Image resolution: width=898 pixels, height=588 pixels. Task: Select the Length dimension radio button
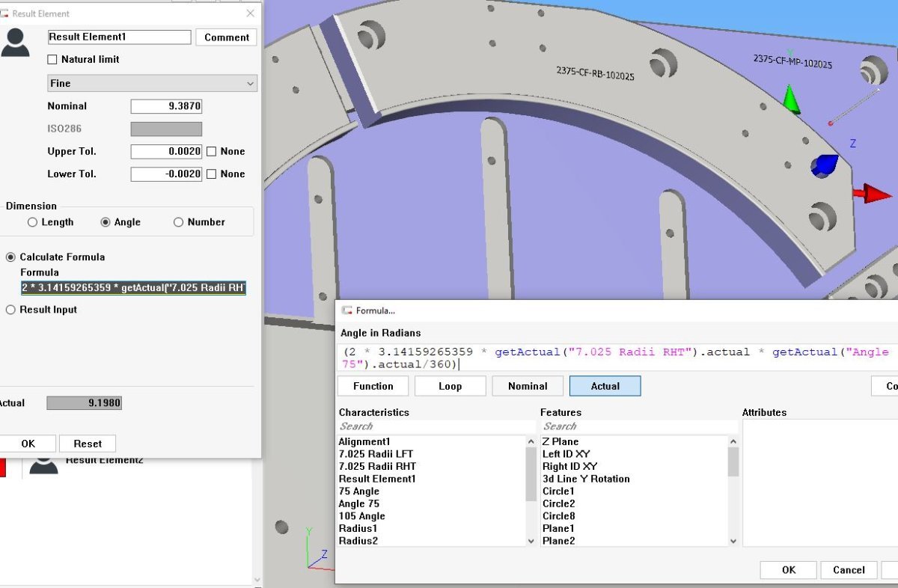[x=32, y=222]
